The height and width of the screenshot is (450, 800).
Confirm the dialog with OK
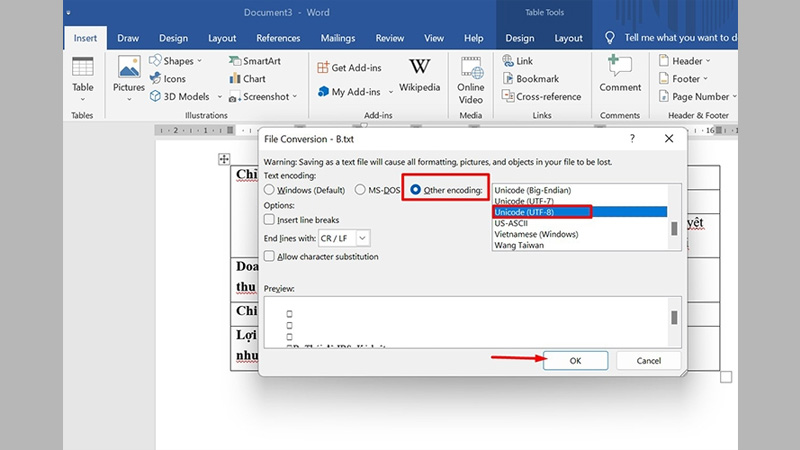(x=576, y=361)
